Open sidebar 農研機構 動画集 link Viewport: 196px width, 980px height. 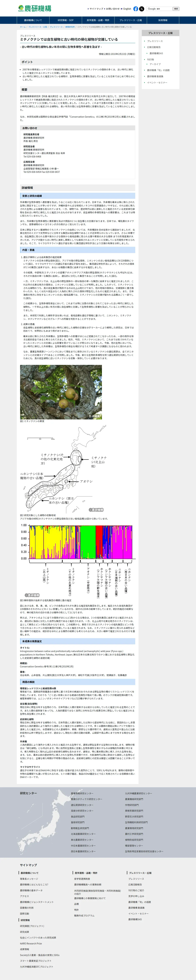click(x=155, y=76)
